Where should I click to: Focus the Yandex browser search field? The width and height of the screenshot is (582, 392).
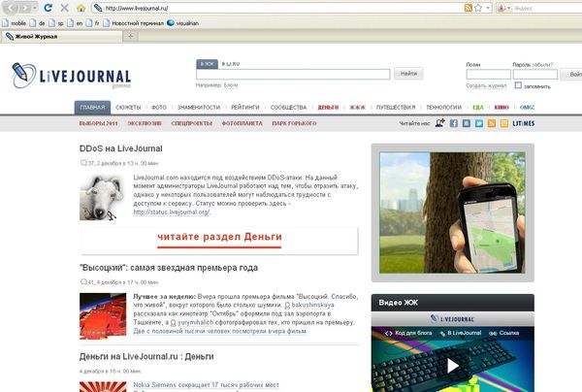click(547, 8)
